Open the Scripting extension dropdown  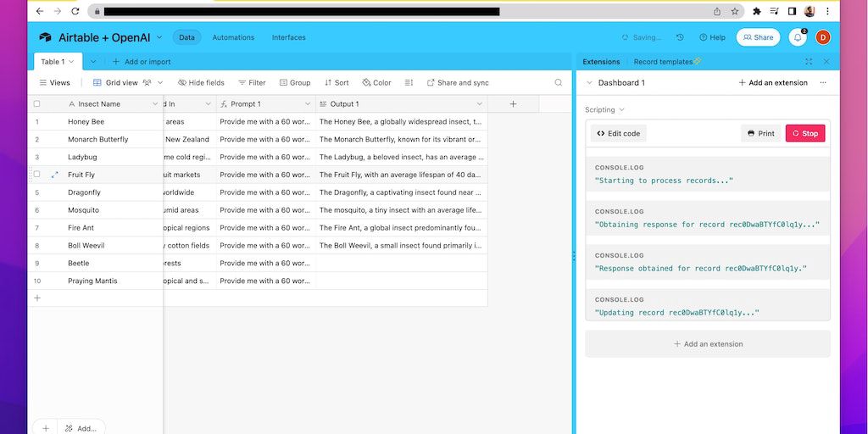[621, 110]
